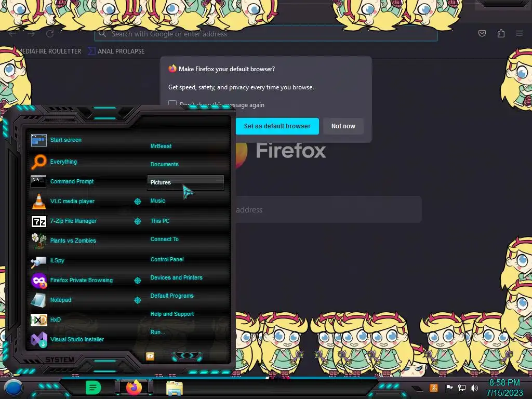Viewport: 532px width, 399px height.
Task: Expand 7-Zip File Manager jump list
Action: [x=137, y=221]
